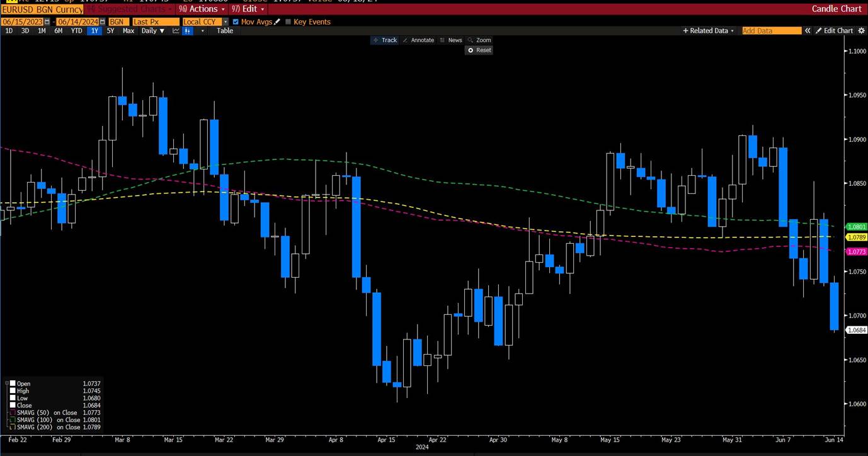
Task: Click the 1.1000 price axis label
Action: (x=857, y=51)
